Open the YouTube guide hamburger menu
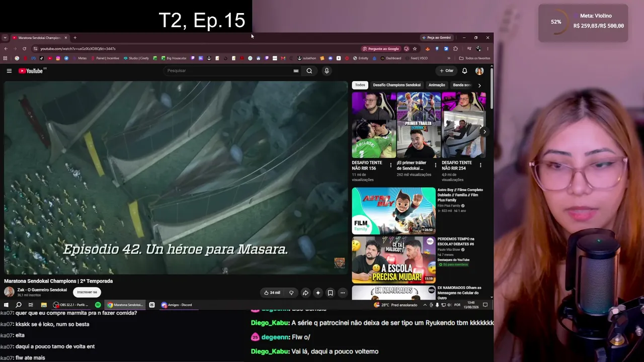The height and width of the screenshot is (362, 644). point(9,71)
